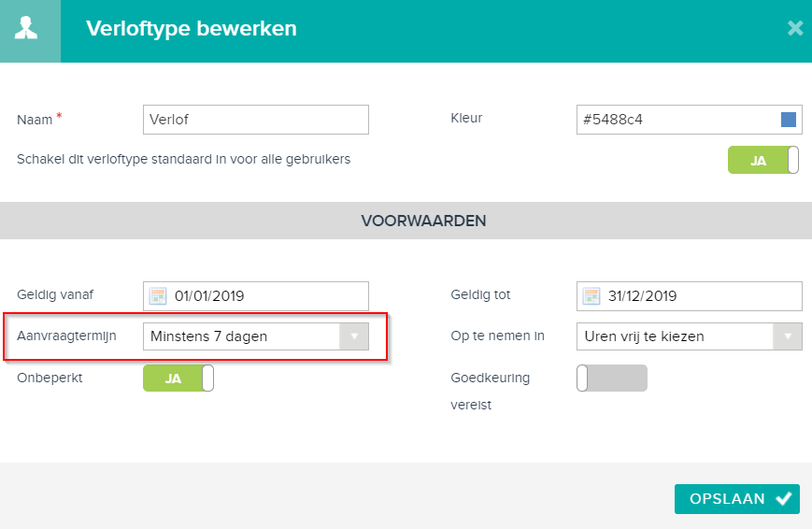812x529 pixels.
Task: Click into the Naam input field
Action: click(x=256, y=120)
